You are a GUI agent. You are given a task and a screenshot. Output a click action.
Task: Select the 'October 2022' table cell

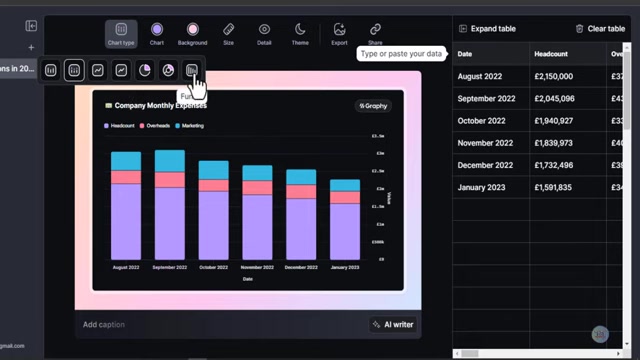pos(491,121)
